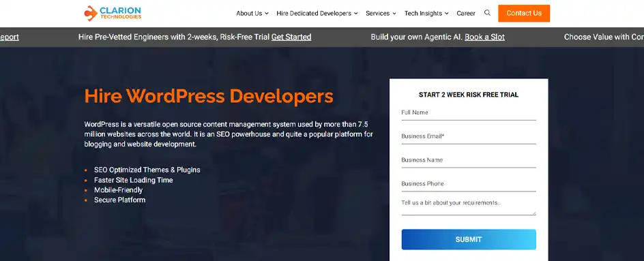
Task: Click the Build your own Agentic AI text
Action: point(417,37)
